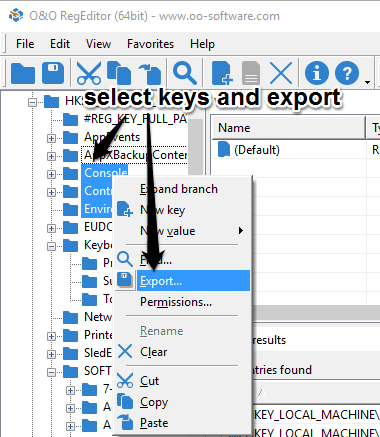Open New value submenu arrow
380x437 pixels.
[241, 231]
